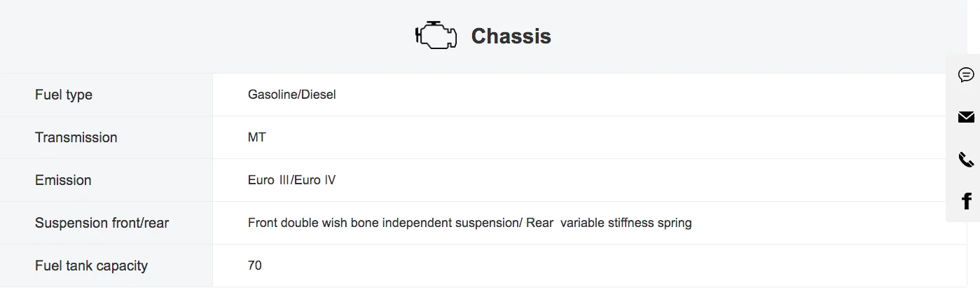Open the chat bubble sidebar icon
The image size is (980, 288).
pos(966,75)
